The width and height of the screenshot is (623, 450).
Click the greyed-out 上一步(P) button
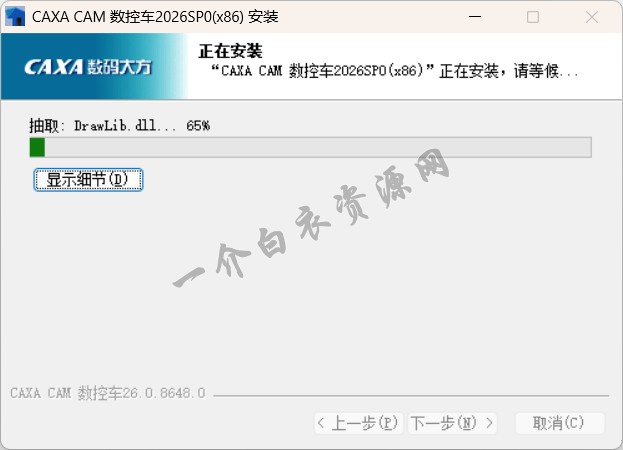pyautogui.click(x=358, y=423)
